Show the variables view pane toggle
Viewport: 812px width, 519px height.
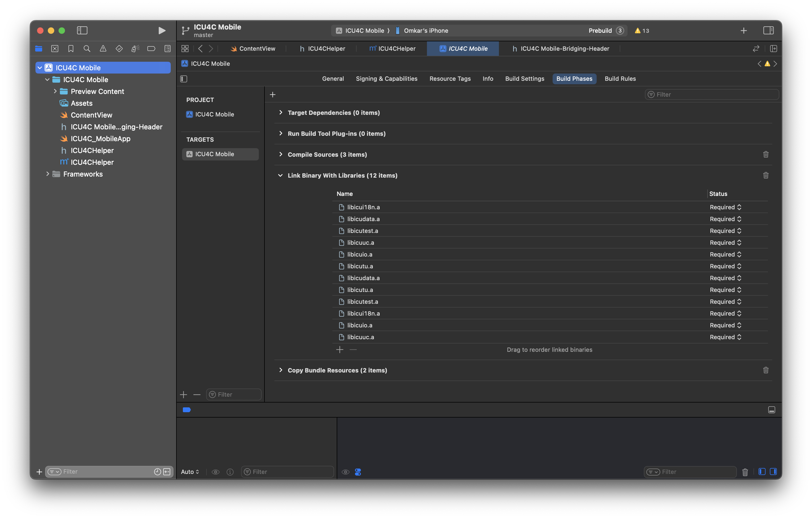coord(762,472)
